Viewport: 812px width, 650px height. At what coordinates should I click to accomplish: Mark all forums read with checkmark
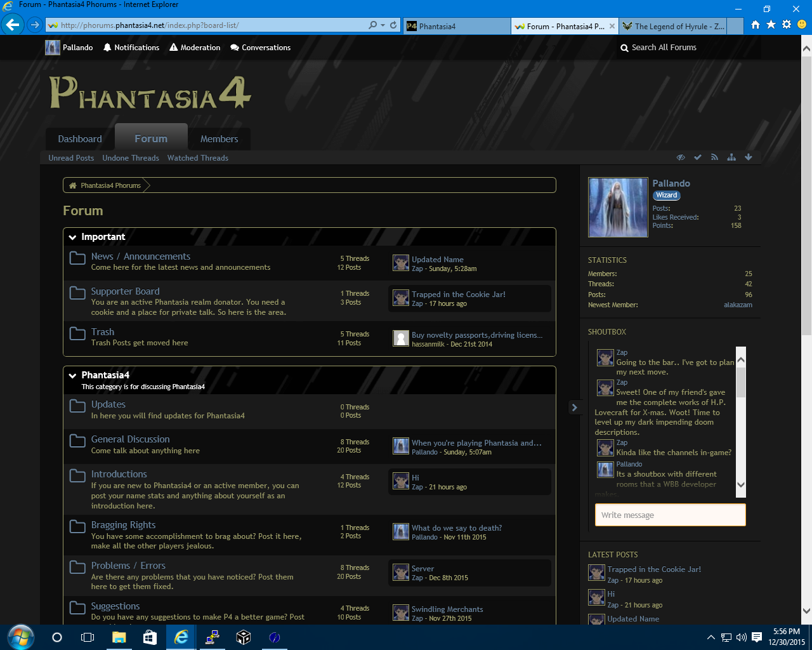(698, 157)
